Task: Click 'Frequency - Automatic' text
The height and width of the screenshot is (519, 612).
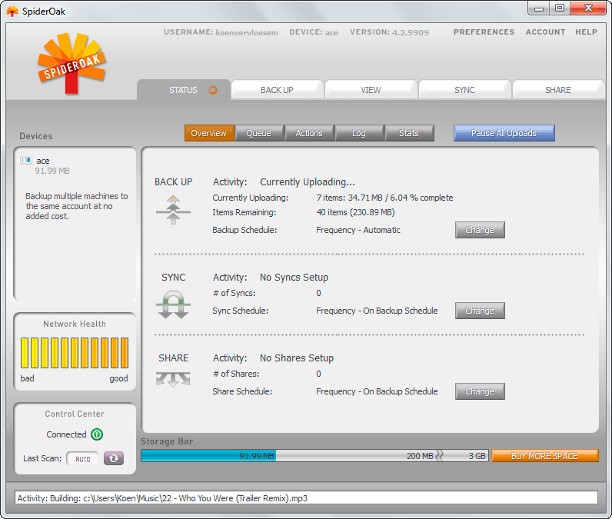Action: pos(358,230)
